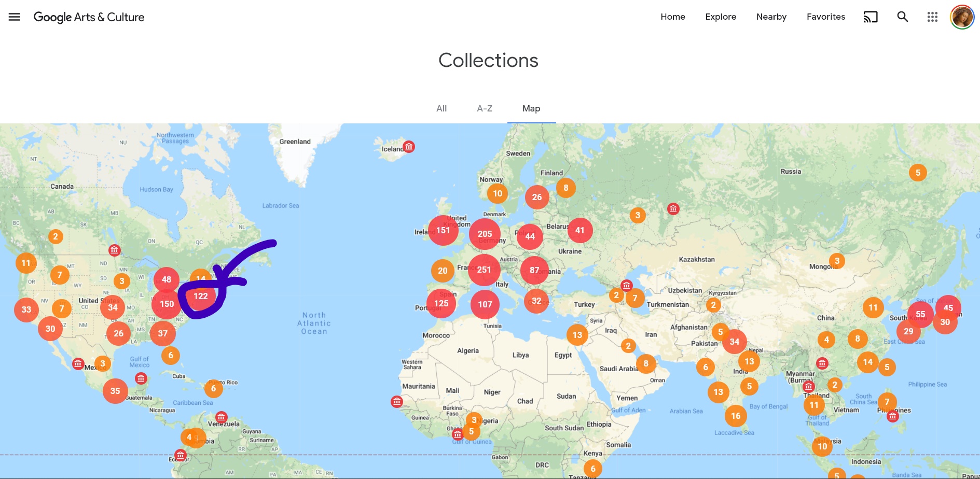Viewport: 980px width, 479px height.
Task: Open the 251 cluster over France
Action: point(484,270)
